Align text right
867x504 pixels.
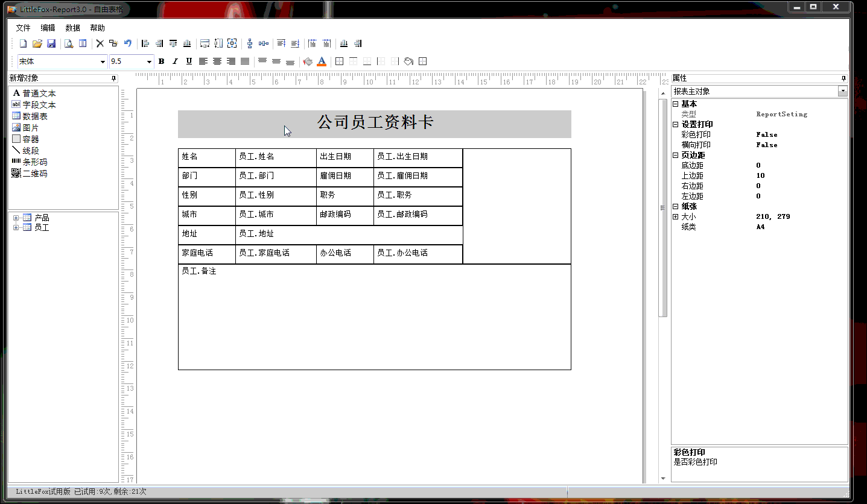231,61
